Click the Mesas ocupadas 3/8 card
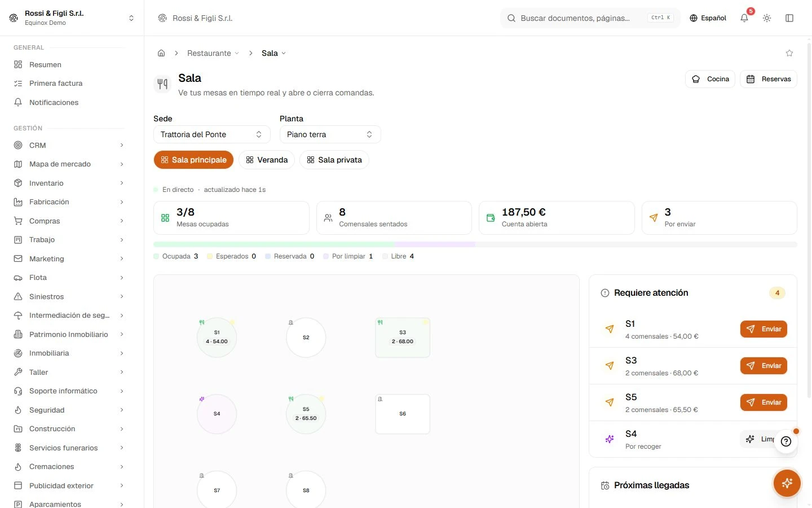 (231, 218)
